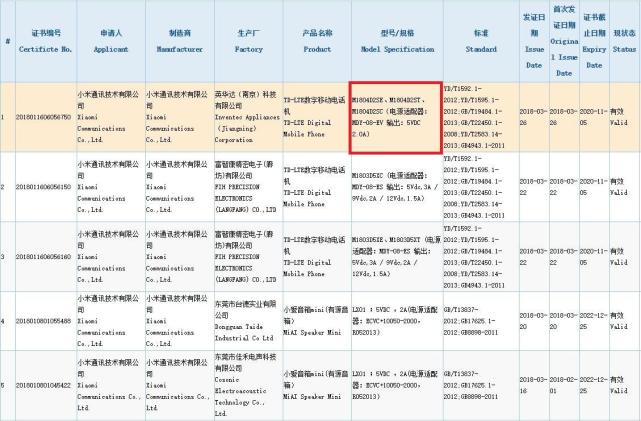Click the expiry date 2022-12-25 in row 5
641x421 pixels.
coord(594,385)
